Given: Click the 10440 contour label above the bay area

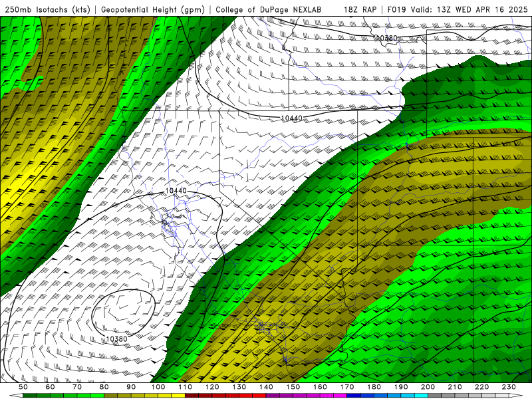Looking at the screenshot, I should pyautogui.click(x=176, y=191).
